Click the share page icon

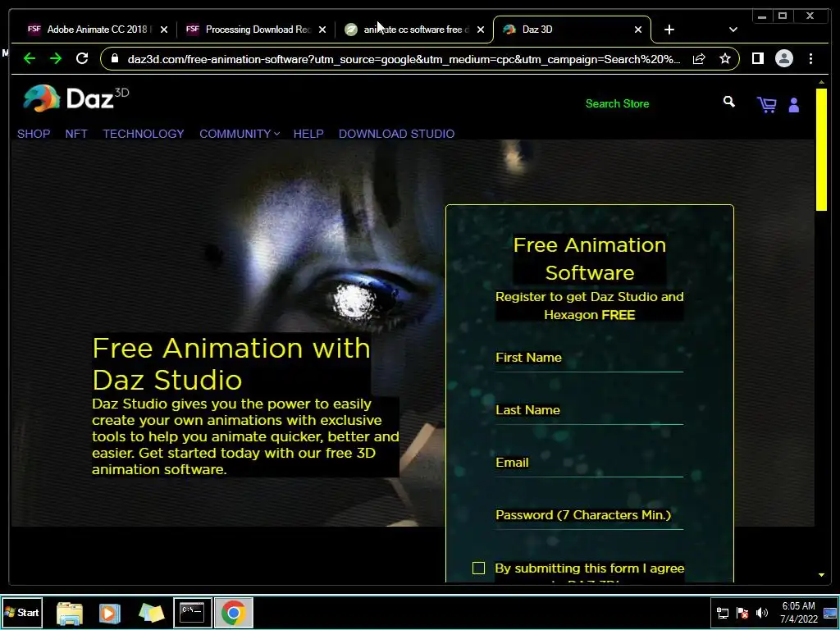(x=699, y=59)
